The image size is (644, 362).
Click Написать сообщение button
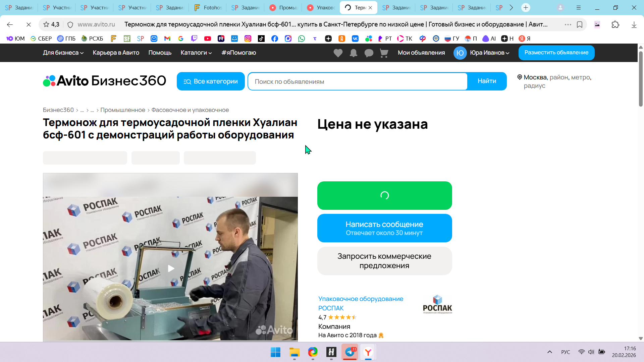tap(384, 228)
